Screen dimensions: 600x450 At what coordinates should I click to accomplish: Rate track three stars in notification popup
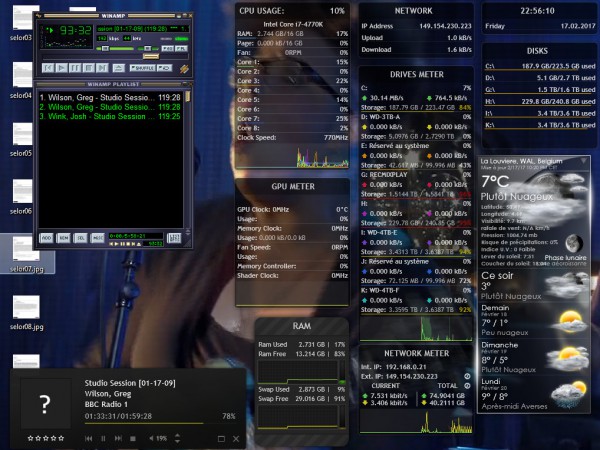(46, 439)
